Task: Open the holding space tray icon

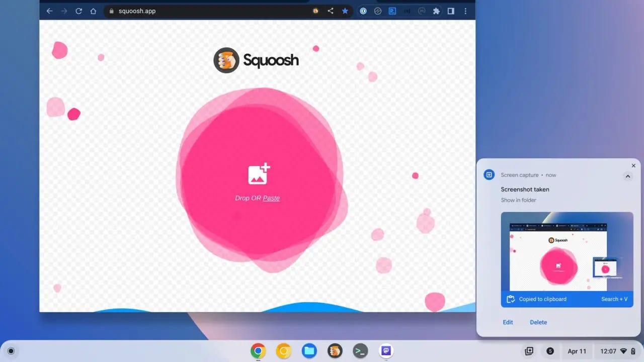Action: [x=529, y=351]
